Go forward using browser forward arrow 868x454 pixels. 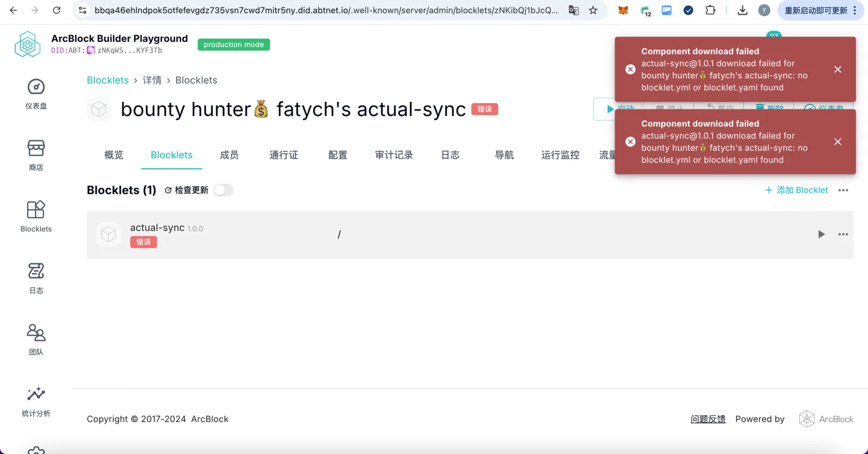point(35,10)
